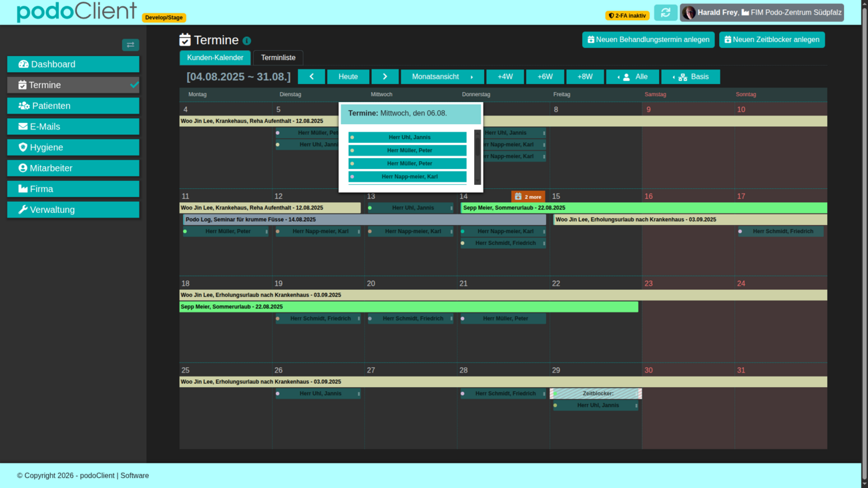Click the orange '2 more' calendar badge
Viewport: 868px width, 488px height.
click(527, 197)
